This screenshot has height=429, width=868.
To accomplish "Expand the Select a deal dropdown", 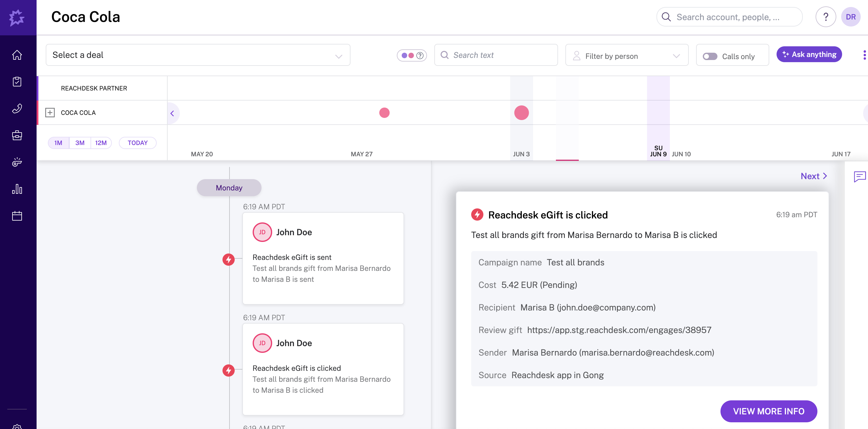I will (x=198, y=55).
